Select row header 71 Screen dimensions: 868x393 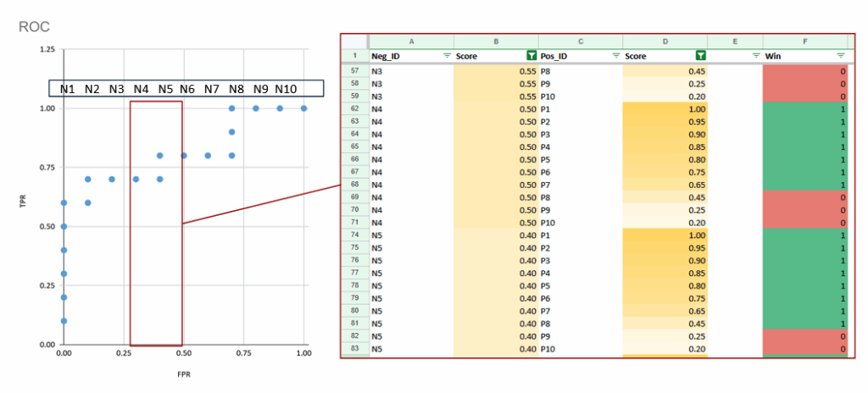(x=355, y=223)
